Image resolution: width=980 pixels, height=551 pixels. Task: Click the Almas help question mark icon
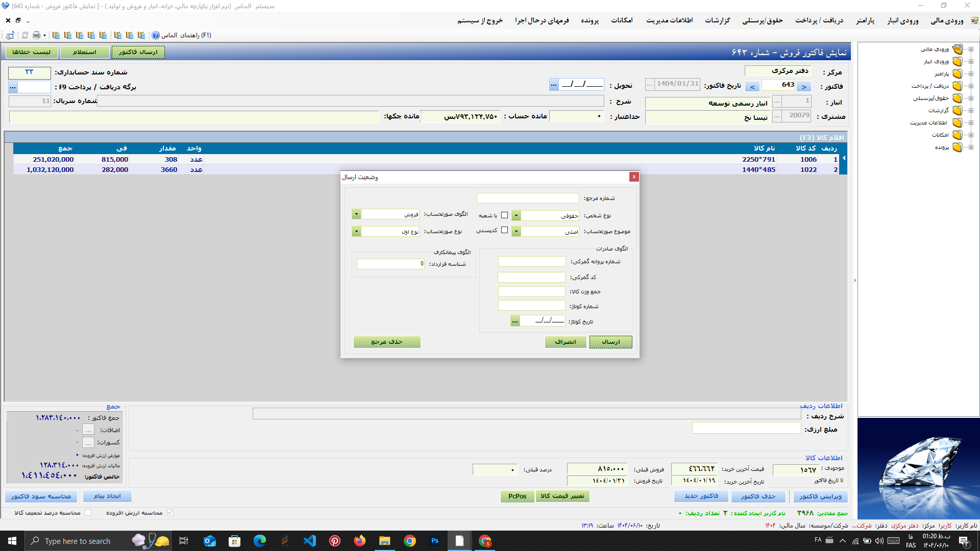[x=156, y=35]
